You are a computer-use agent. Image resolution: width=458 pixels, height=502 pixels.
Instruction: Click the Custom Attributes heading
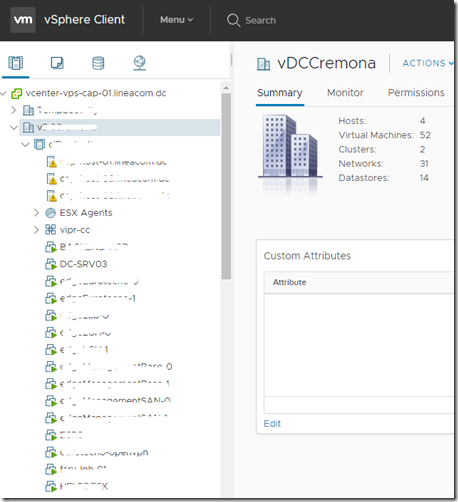coord(307,256)
